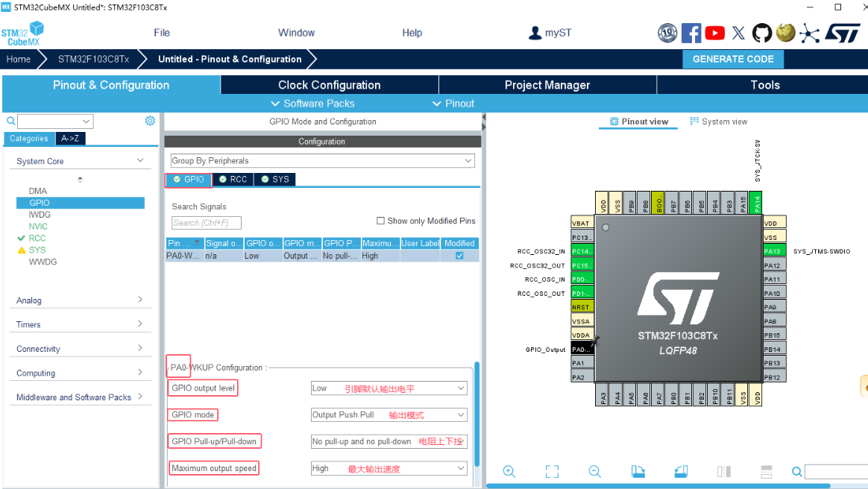
Task: Click the ST logo icon
Action: tap(843, 34)
